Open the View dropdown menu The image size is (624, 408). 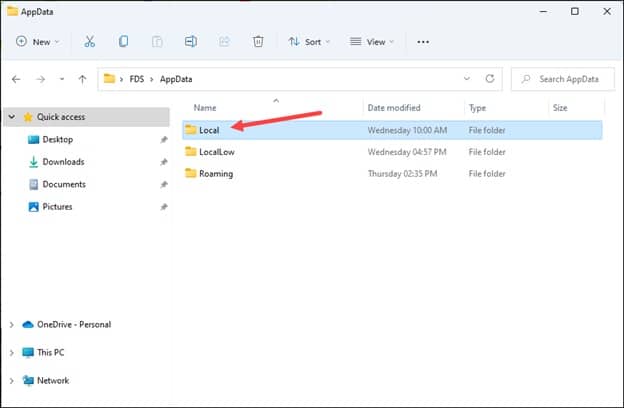(372, 42)
